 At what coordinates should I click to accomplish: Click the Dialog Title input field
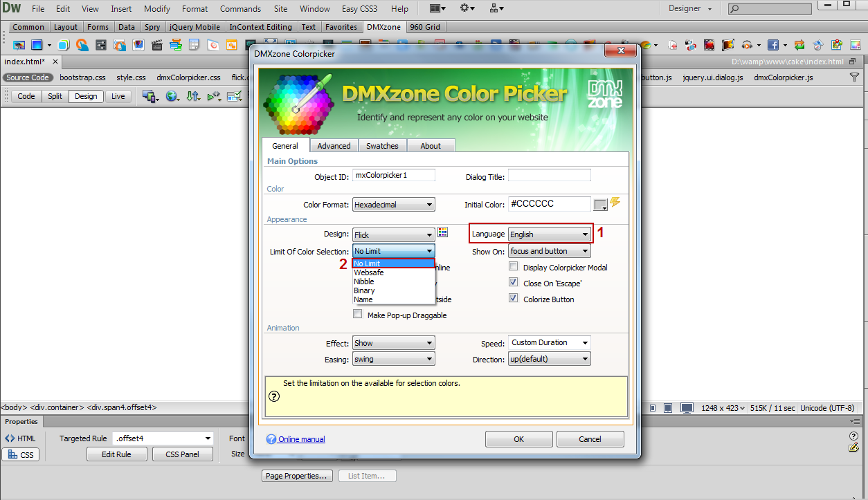[550, 176]
